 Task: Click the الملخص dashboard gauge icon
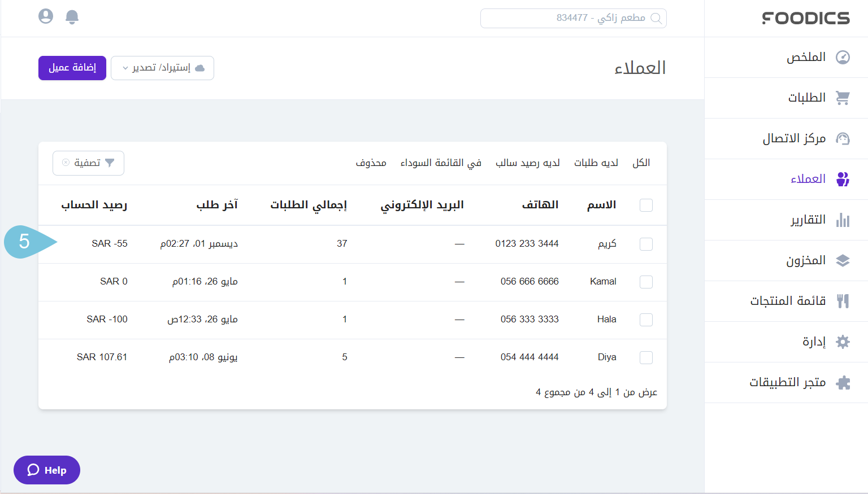pyautogui.click(x=843, y=57)
